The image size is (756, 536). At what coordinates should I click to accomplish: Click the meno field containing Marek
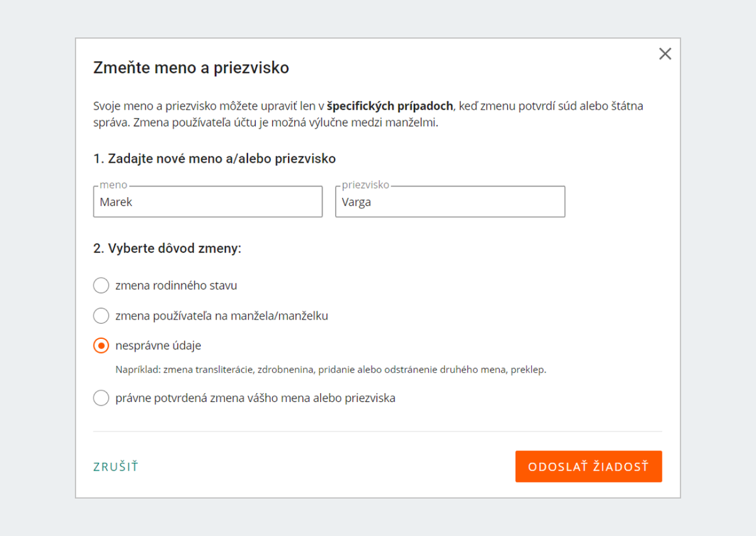(208, 202)
